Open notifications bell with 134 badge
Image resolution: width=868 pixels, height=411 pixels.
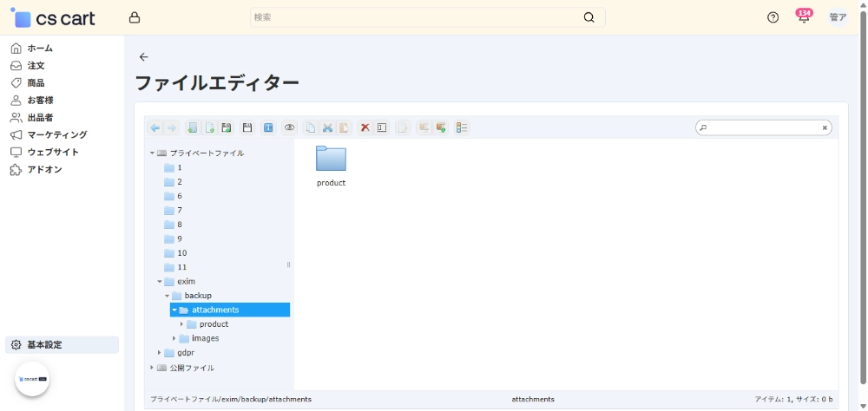tap(804, 17)
